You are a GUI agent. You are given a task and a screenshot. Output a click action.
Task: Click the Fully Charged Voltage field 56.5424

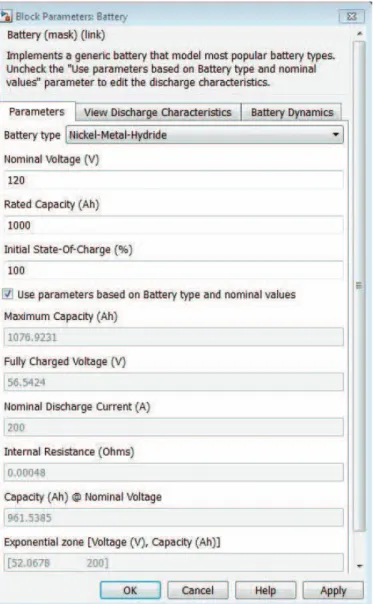click(173, 382)
